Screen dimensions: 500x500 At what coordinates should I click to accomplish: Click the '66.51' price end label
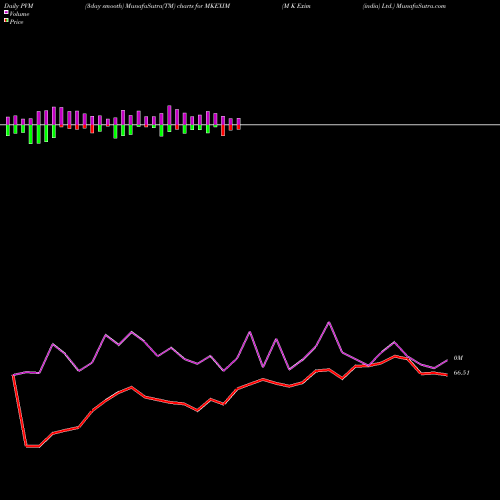(462, 373)
